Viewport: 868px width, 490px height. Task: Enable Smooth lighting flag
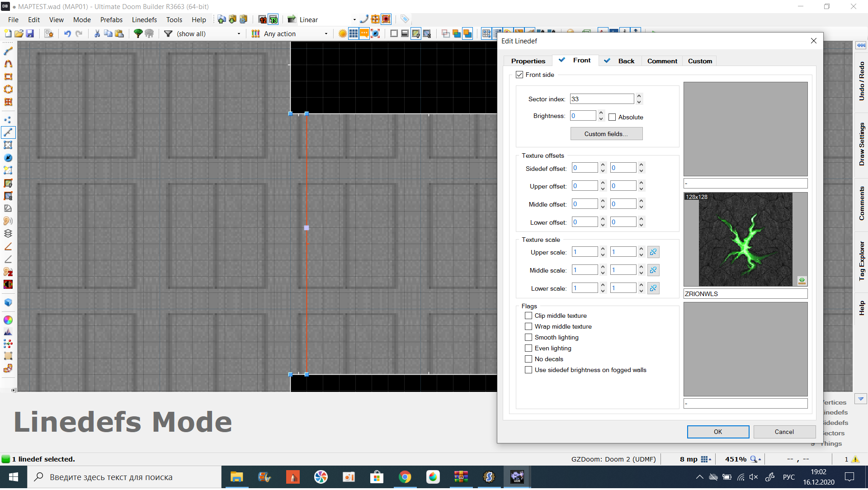click(x=528, y=338)
